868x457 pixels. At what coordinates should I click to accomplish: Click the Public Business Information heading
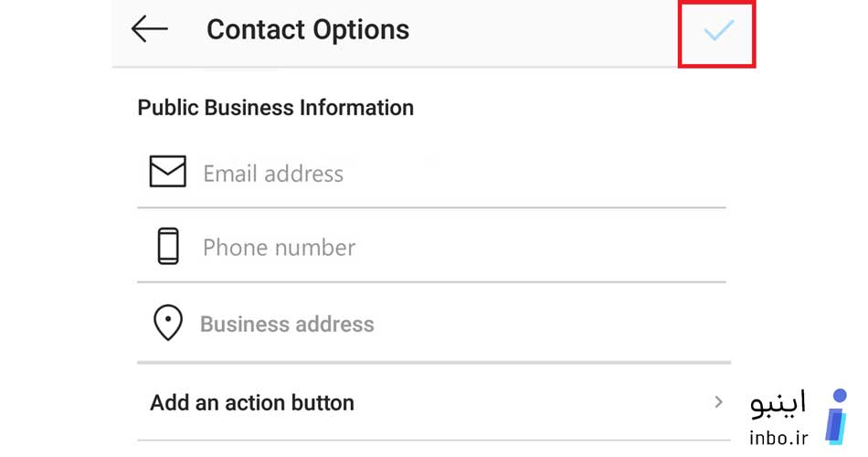click(276, 108)
